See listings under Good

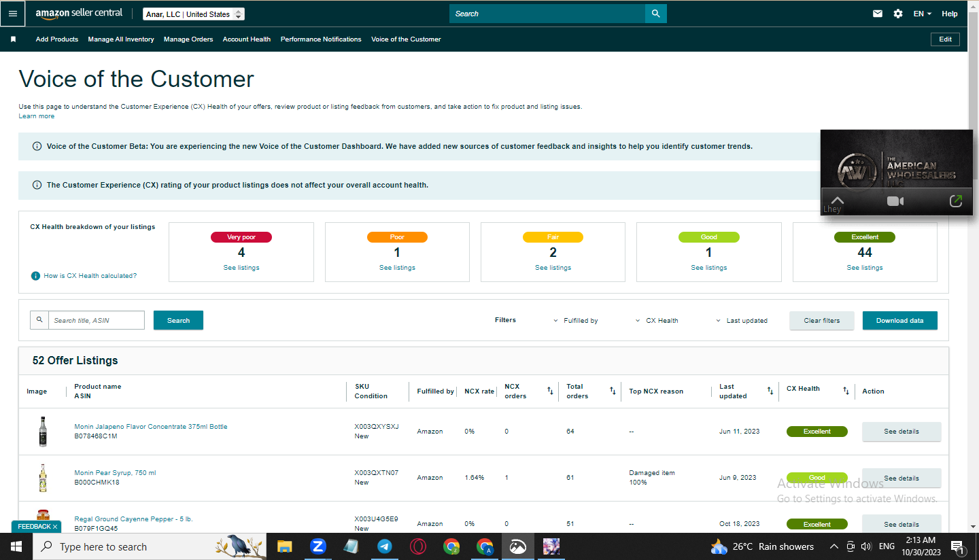[x=708, y=268]
